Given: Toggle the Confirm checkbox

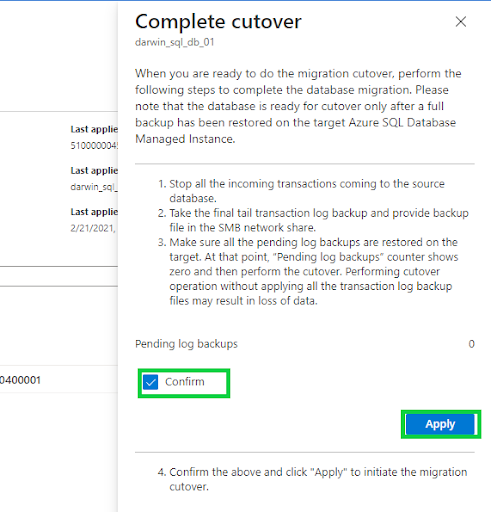Looking at the screenshot, I should tap(150, 382).
